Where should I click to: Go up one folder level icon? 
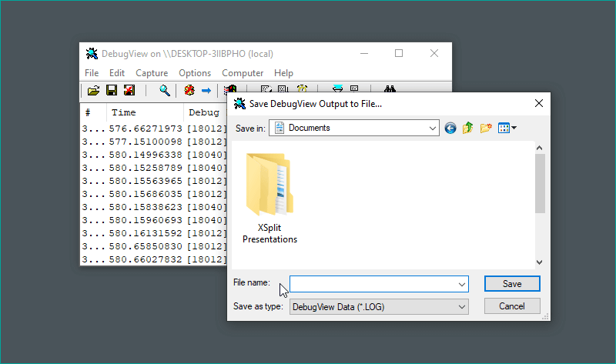pos(467,128)
